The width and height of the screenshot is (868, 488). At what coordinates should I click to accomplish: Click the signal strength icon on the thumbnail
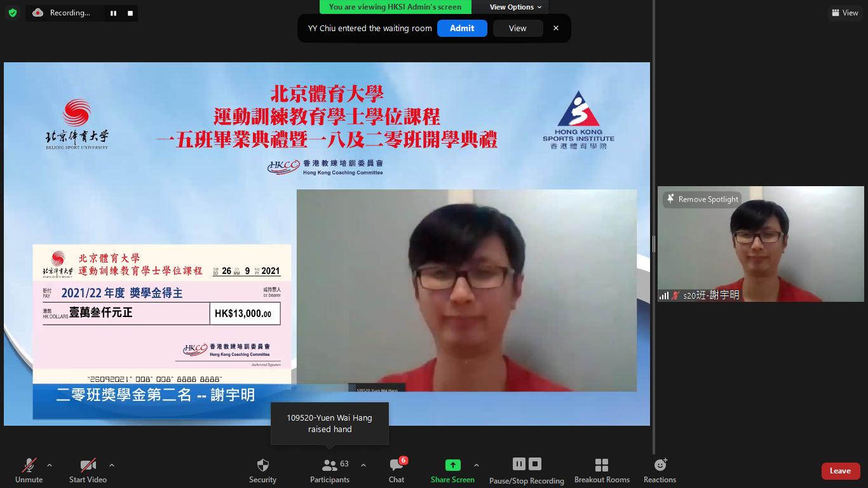[664, 295]
